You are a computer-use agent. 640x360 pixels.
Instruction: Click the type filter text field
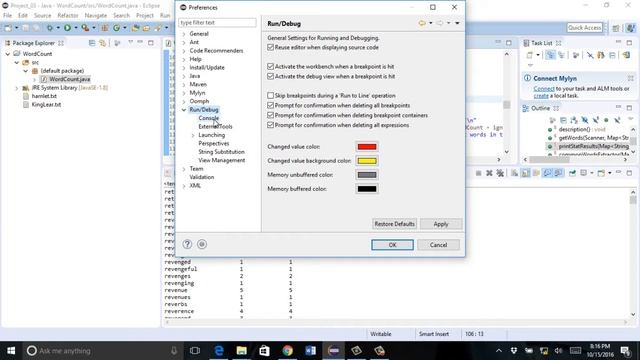[217, 22]
